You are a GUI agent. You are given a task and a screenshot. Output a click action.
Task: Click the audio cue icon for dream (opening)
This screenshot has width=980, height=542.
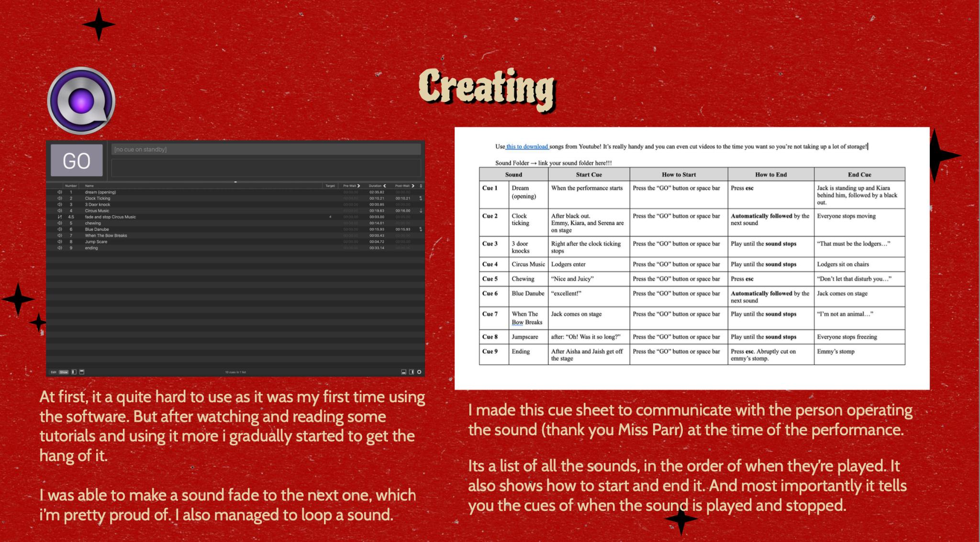[60, 192]
